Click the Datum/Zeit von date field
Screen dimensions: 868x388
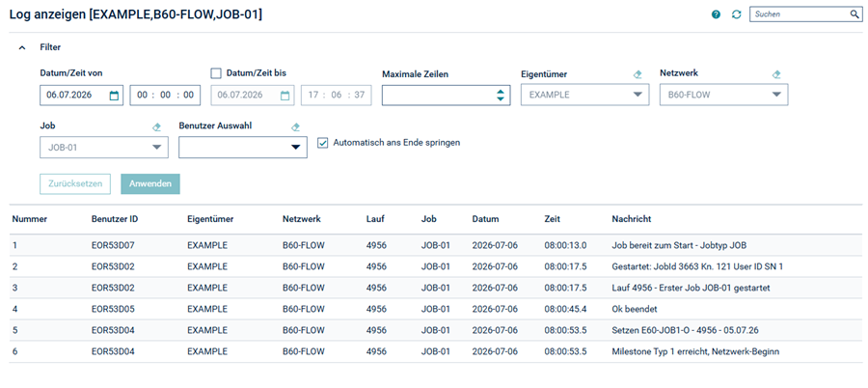click(x=81, y=95)
